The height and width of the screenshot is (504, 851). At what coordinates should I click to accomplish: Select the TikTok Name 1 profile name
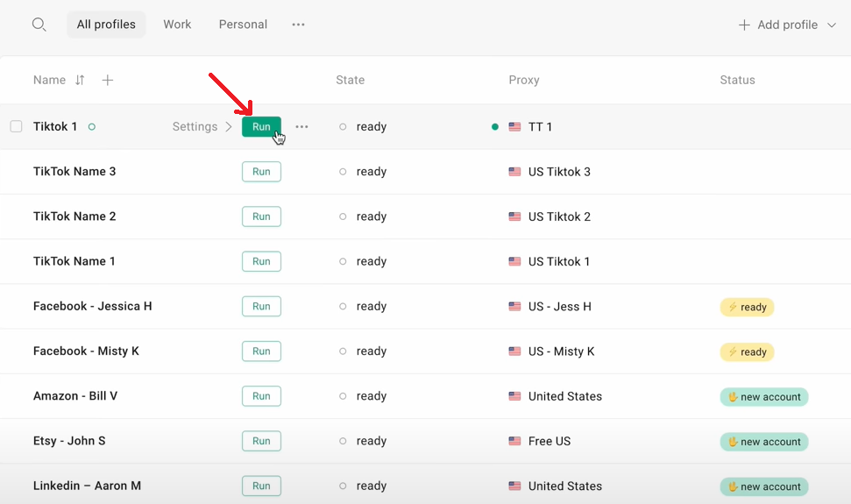click(x=74, y=261)
